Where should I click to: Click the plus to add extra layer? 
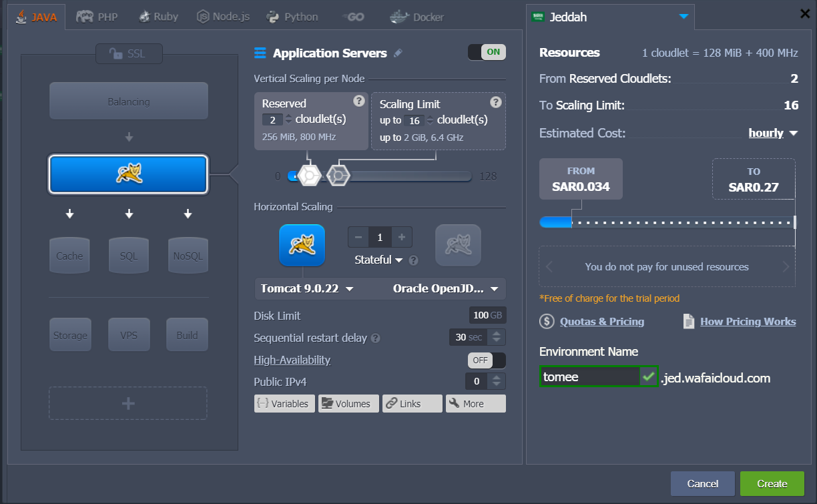click(x=128, y=403)
